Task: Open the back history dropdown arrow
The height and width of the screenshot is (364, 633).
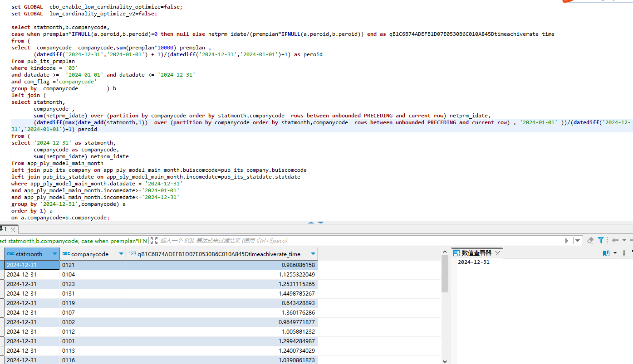Action: [x=624, y=241]
